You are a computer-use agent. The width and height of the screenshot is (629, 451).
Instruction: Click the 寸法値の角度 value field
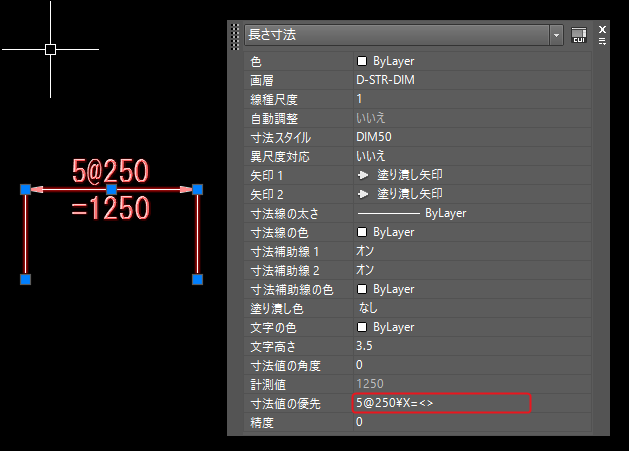click(472, 365)
